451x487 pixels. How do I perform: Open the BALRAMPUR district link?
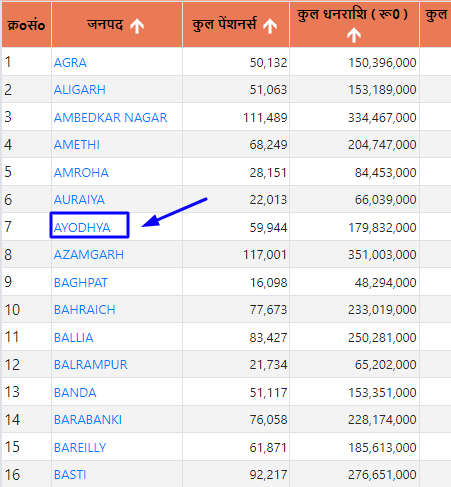[x=91, y=365]
